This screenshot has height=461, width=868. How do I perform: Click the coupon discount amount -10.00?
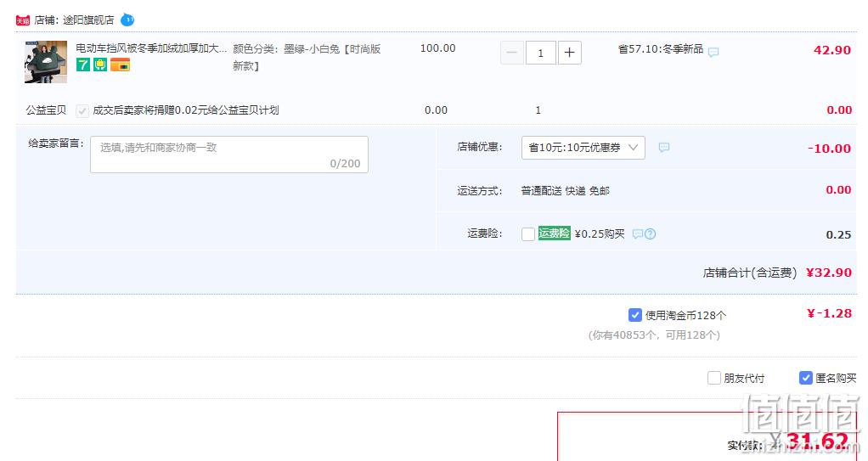829,149
